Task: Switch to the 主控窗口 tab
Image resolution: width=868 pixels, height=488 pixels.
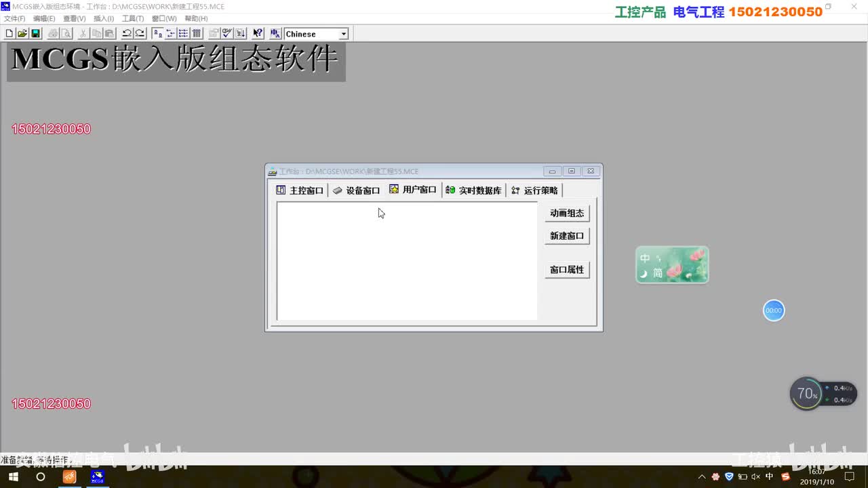Action: tap(300, 190)
